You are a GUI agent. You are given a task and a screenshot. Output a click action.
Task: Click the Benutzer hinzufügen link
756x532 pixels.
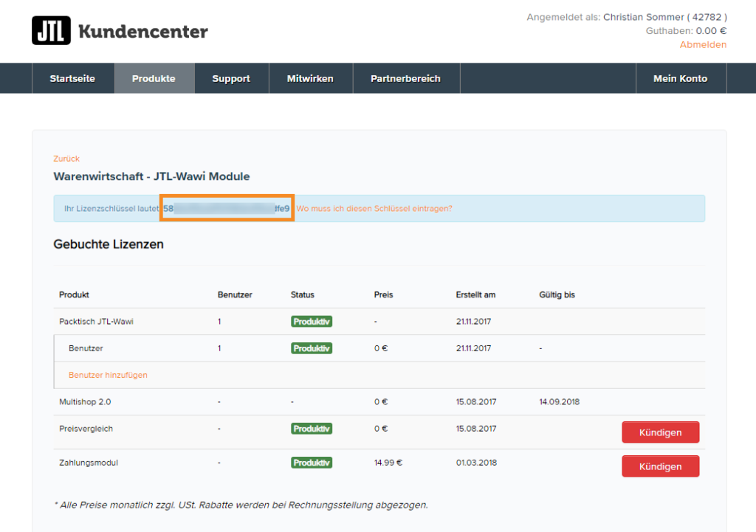[108, 375]
